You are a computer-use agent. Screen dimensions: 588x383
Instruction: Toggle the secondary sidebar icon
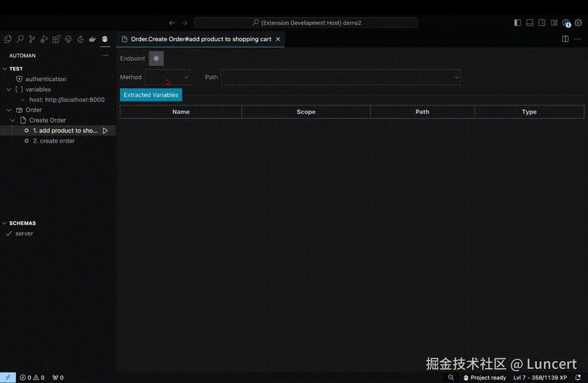tap(541, 22)
